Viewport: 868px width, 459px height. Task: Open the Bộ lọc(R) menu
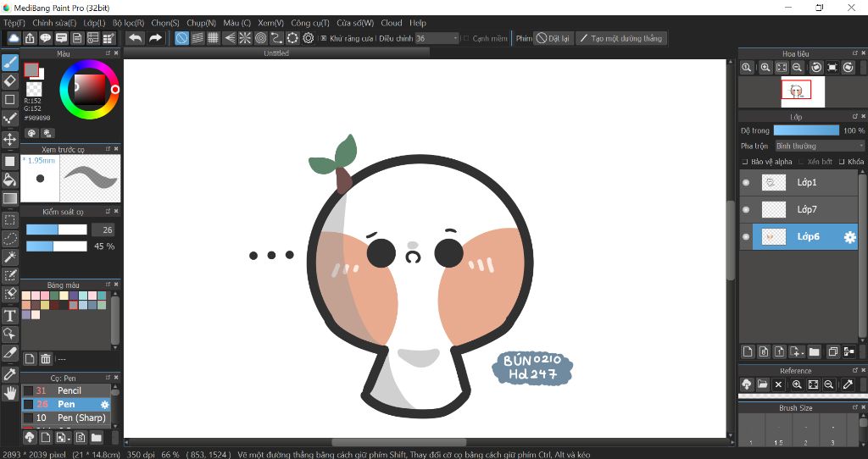(128, 23)
